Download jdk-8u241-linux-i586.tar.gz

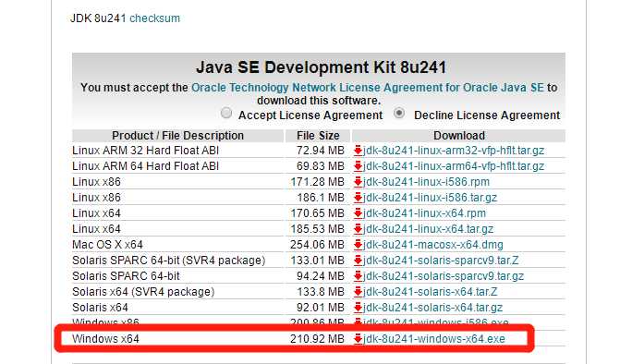pyautogui.click(x=431, y=197)
